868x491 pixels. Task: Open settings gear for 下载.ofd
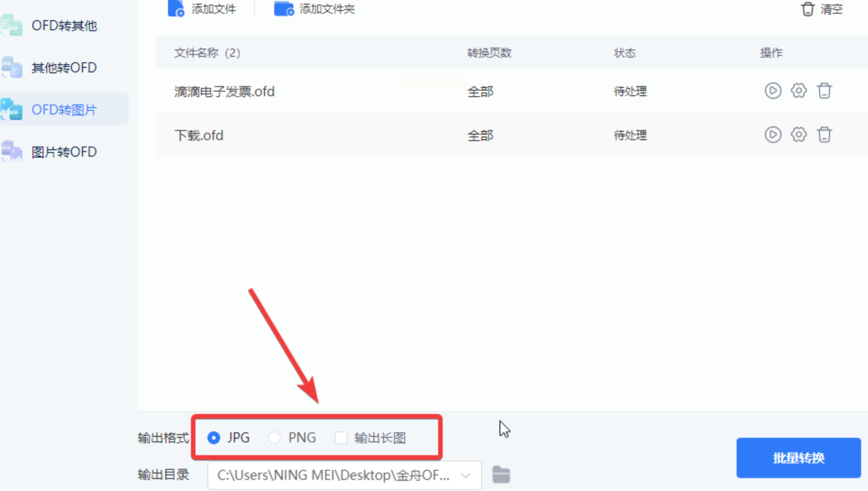(798, 135)
